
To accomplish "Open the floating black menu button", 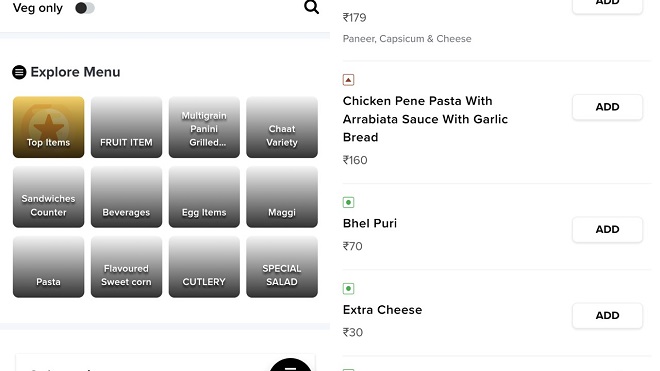I will (x=290, y=365).
